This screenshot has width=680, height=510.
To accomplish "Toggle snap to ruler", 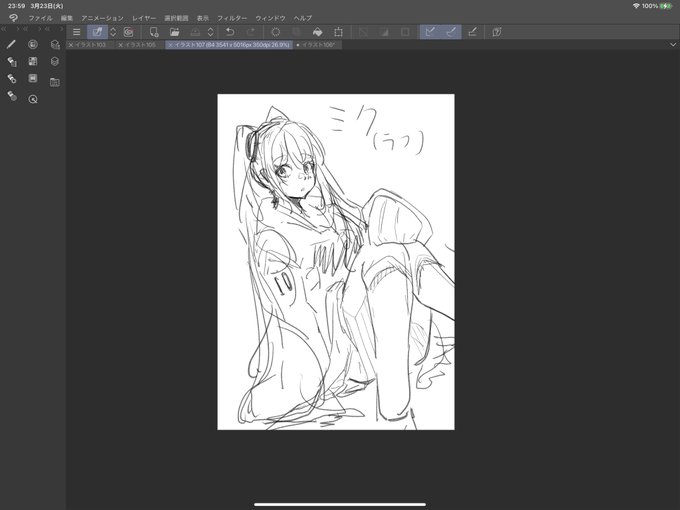I will 430,32.
